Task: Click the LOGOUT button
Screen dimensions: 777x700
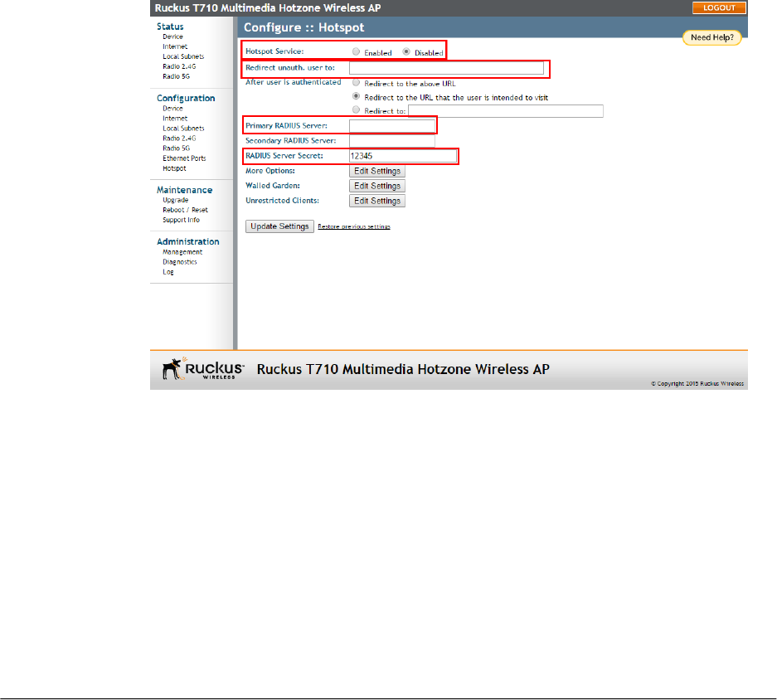Action: 719,8
